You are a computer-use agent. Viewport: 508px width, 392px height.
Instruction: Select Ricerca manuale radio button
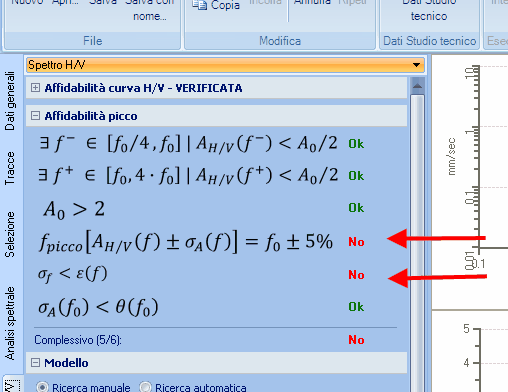42,387
